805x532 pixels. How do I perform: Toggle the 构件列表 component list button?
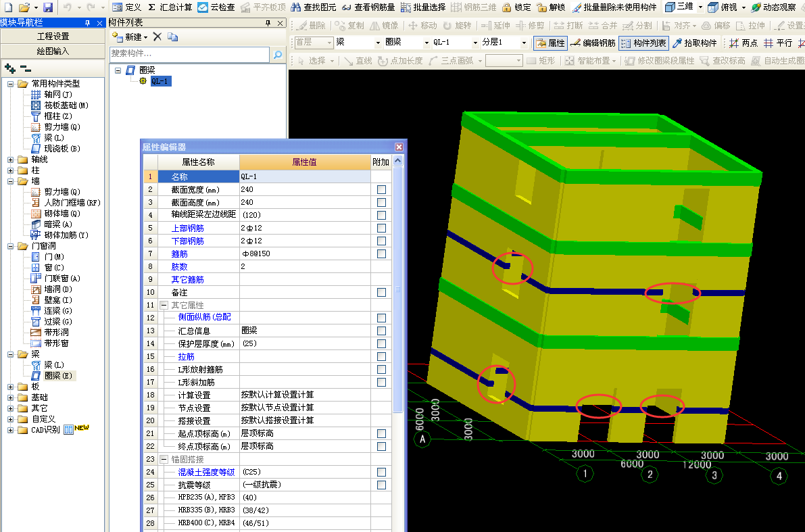click(x=643, y=43)
